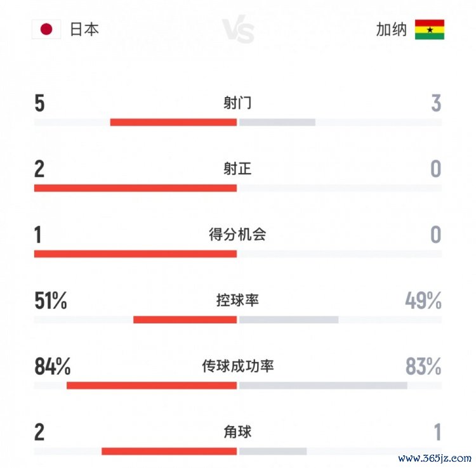
Task: Click Ghana's gray 传球成功率 bar
Action: 322,386
